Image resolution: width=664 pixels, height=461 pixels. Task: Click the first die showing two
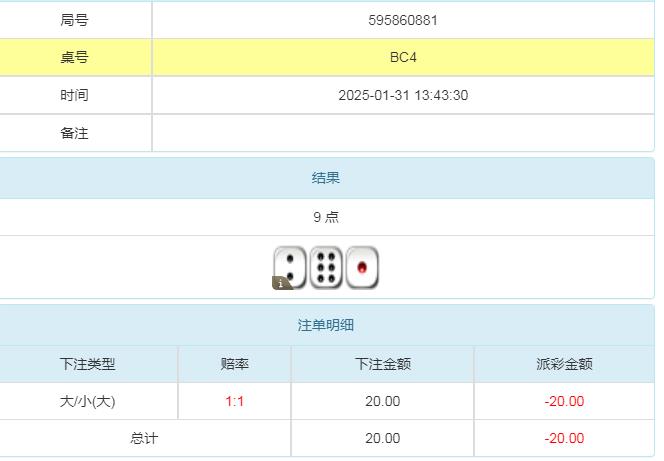tap(290, 266)
